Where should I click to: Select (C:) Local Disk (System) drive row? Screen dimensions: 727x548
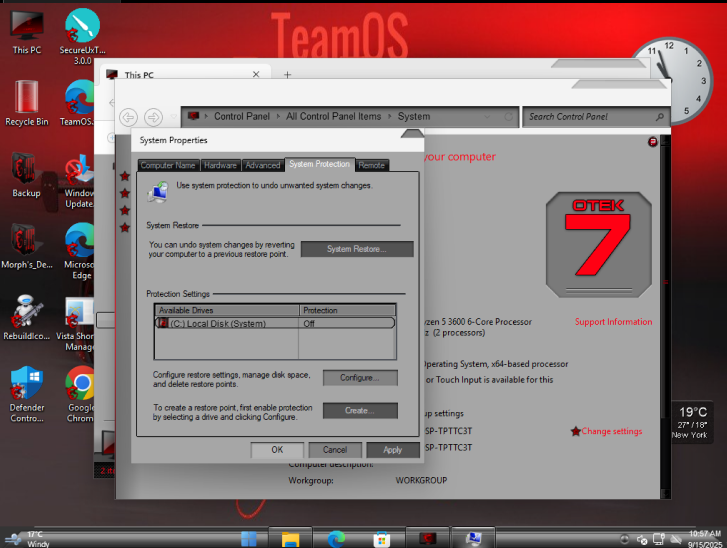pos(275,323)
